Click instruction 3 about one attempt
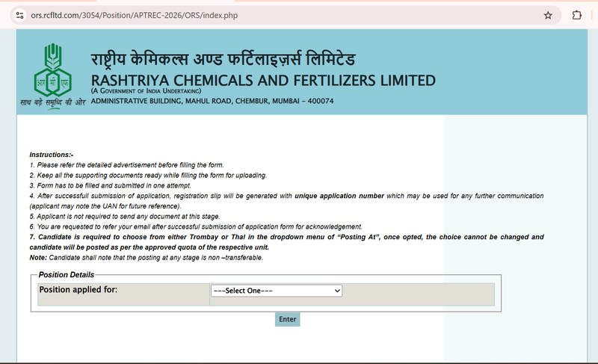The image size is (598, 364). click(x=110, y=185)
